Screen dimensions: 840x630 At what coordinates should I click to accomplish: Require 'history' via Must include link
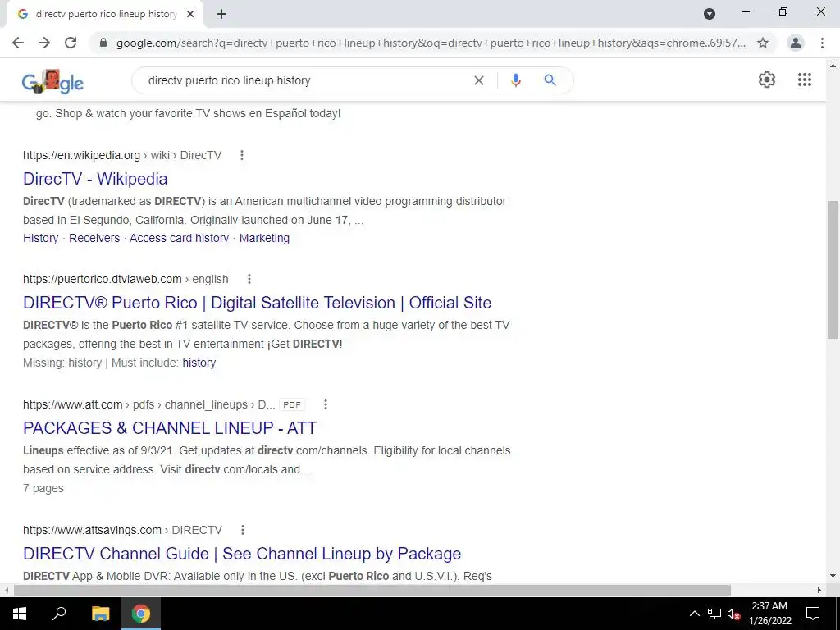pos(199,363)
